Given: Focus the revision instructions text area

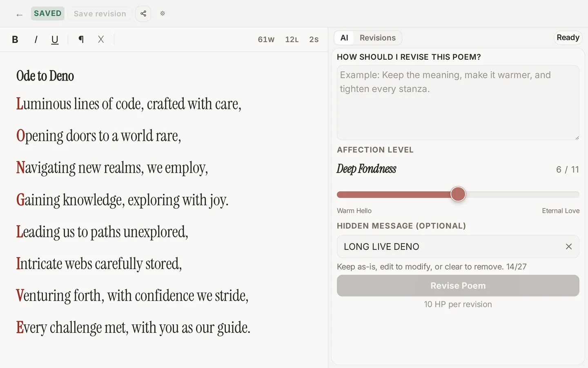Looking at the screenshot, I should [x=458, y=103].
